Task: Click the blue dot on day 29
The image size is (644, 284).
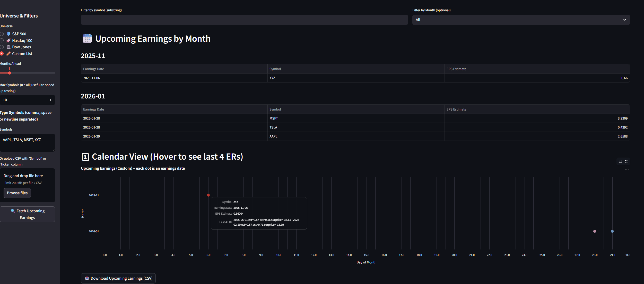Action: click(612, 231)
